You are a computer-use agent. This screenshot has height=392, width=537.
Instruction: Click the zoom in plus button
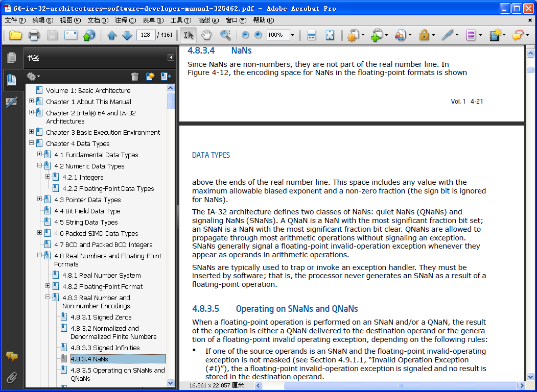(x=258, y=35)
